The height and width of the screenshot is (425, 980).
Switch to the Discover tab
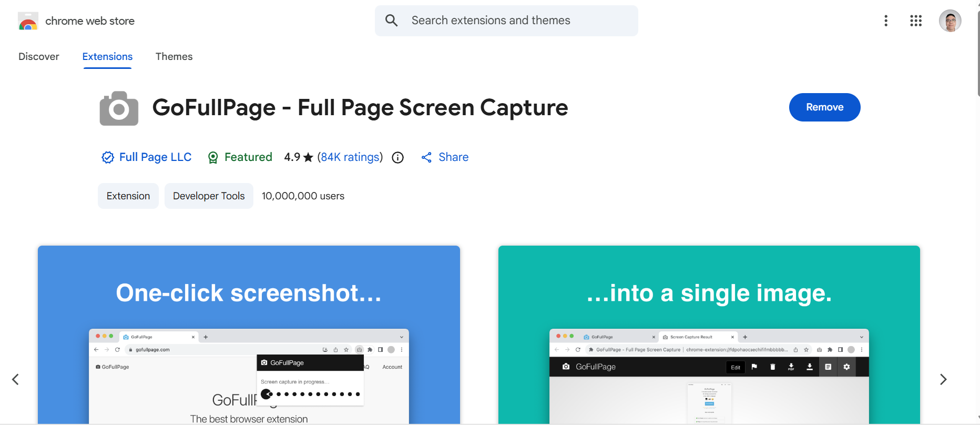click(39, 56)
